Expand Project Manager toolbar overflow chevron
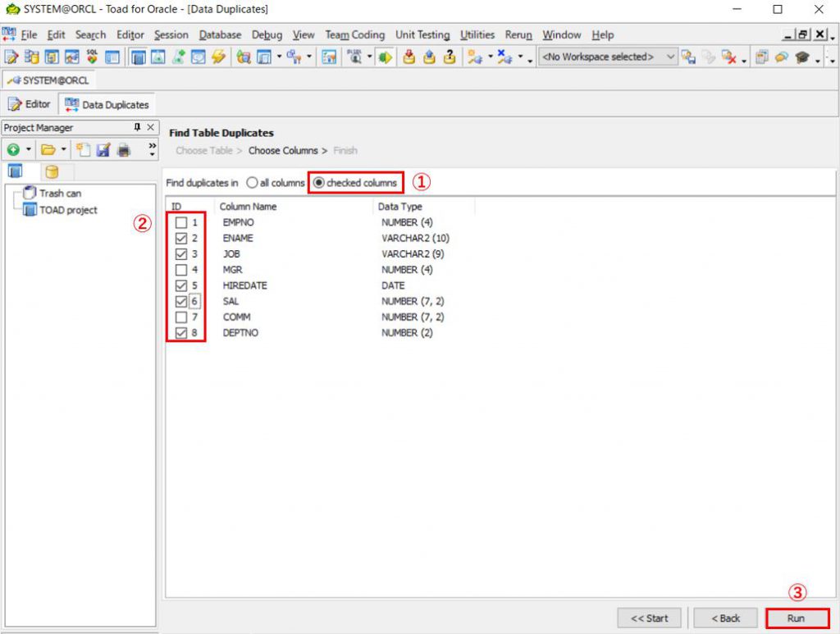840x634 pixels. click(152, 149)
